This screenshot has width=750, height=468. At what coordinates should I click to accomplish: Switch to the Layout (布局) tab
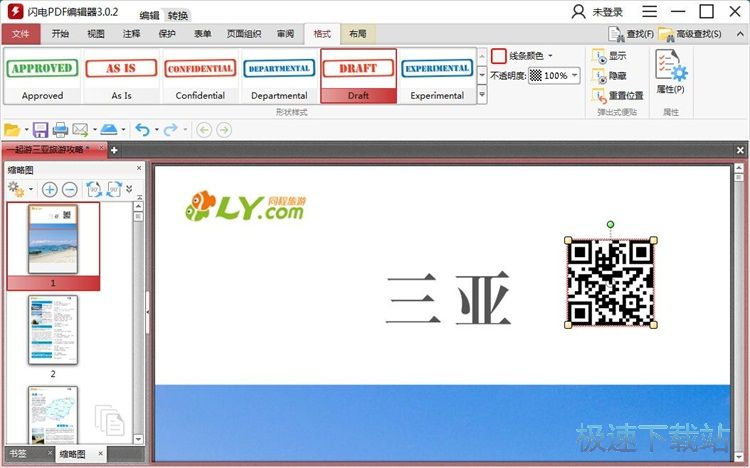(358, 34)
